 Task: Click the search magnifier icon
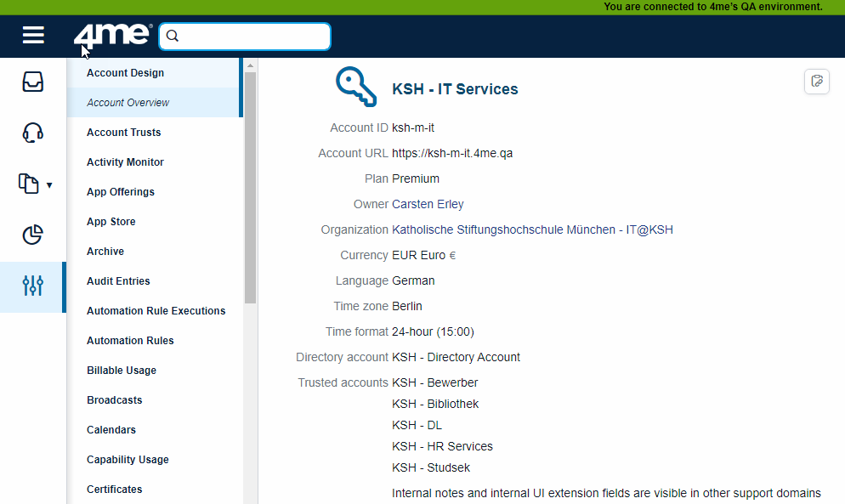pos(173,36)
